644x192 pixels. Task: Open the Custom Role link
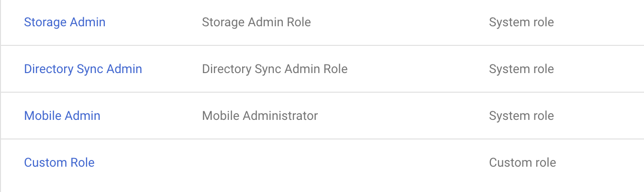pyautogui.click(x=59, y=162)
